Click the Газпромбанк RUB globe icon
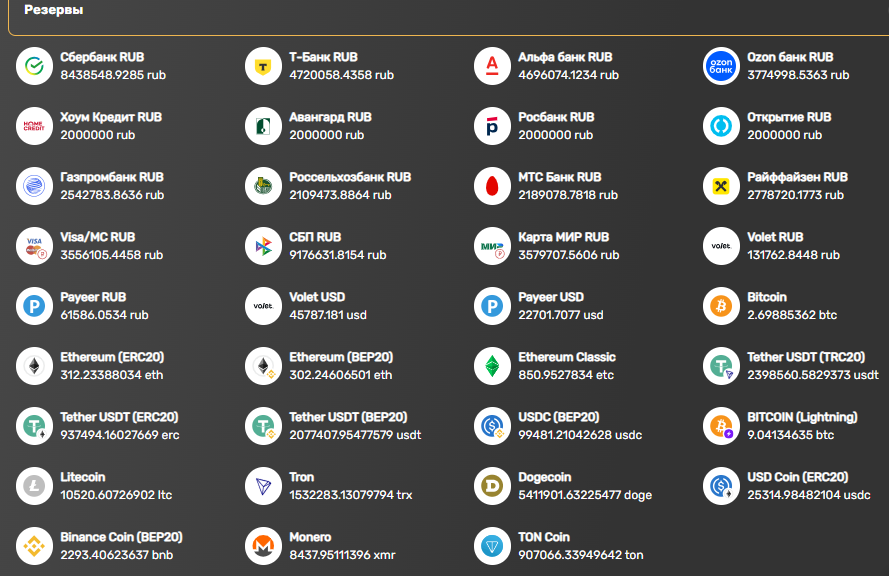This screenshot has height=576, width=889. pos(35,187)
